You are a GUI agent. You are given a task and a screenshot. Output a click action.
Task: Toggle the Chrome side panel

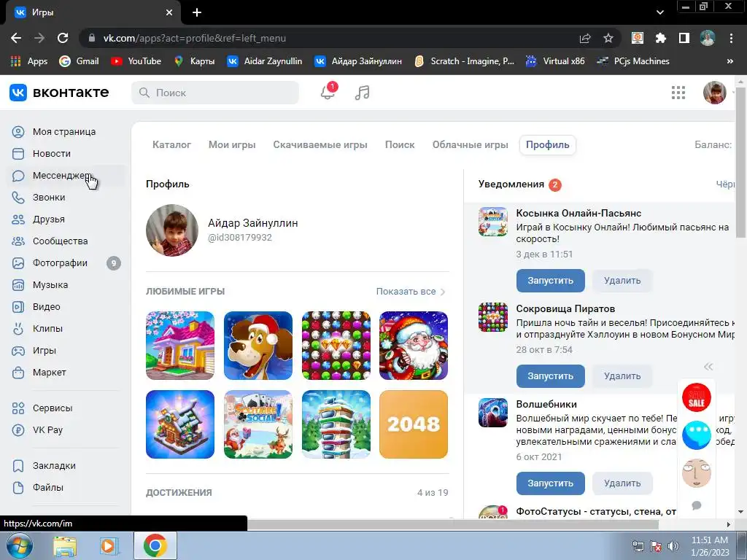click(x=684, y=38)
